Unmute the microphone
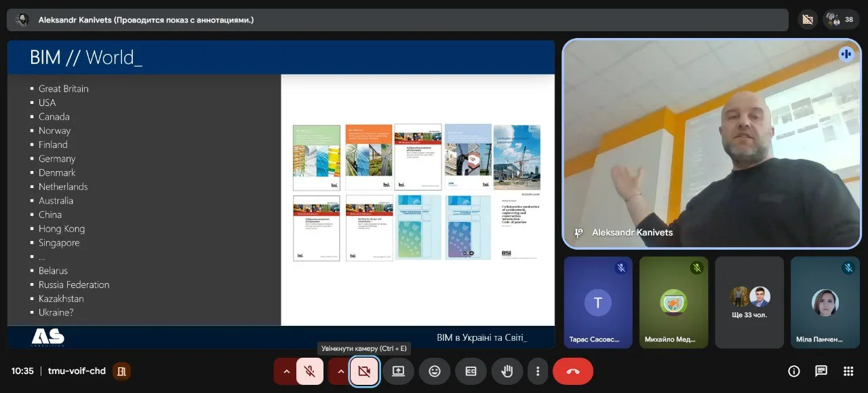This screenshot has width=868, height=393. pyautogui.click(x=310, y=371)
